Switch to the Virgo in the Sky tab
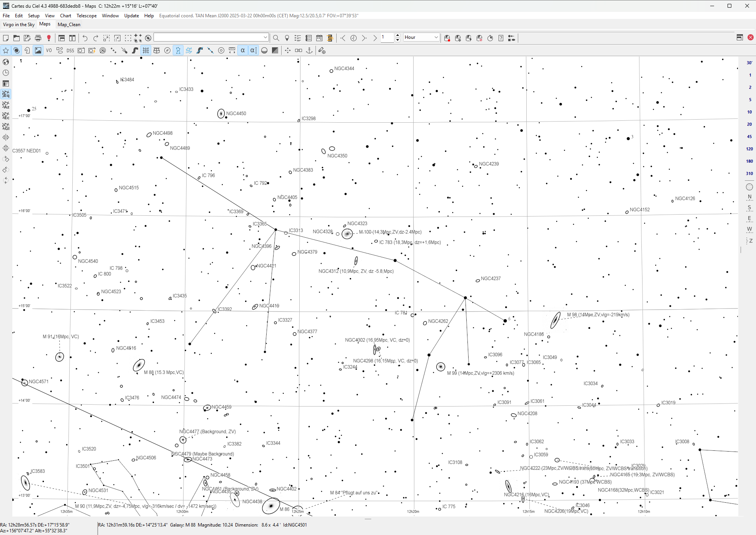Viewport: 756px width, 535px height. click(19, 25)
